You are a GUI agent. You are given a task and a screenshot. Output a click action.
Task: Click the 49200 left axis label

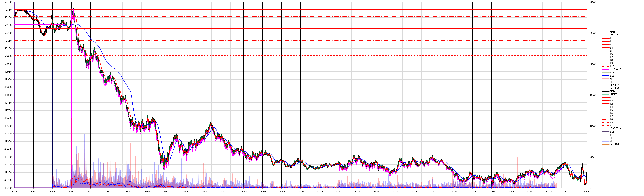click(8, 188)
